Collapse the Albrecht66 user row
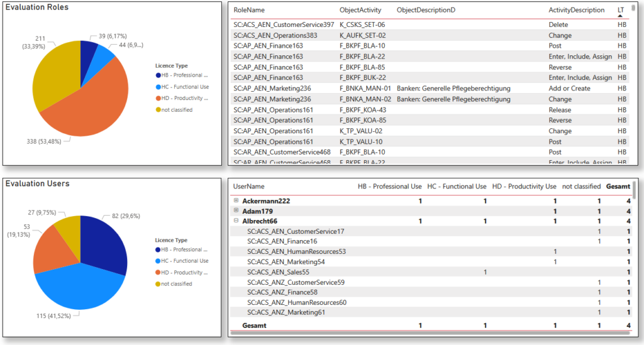 click(x=236, y=221)
